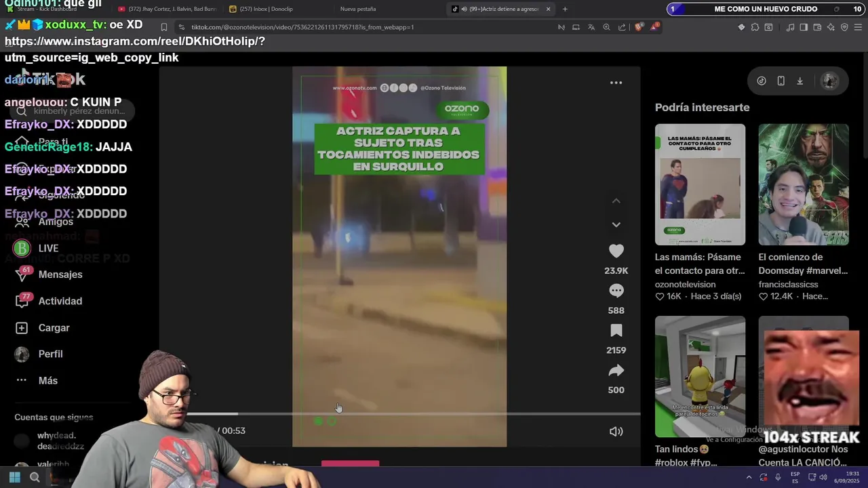
Task: Click the 23.9K likes count
Action: (616, 270)
